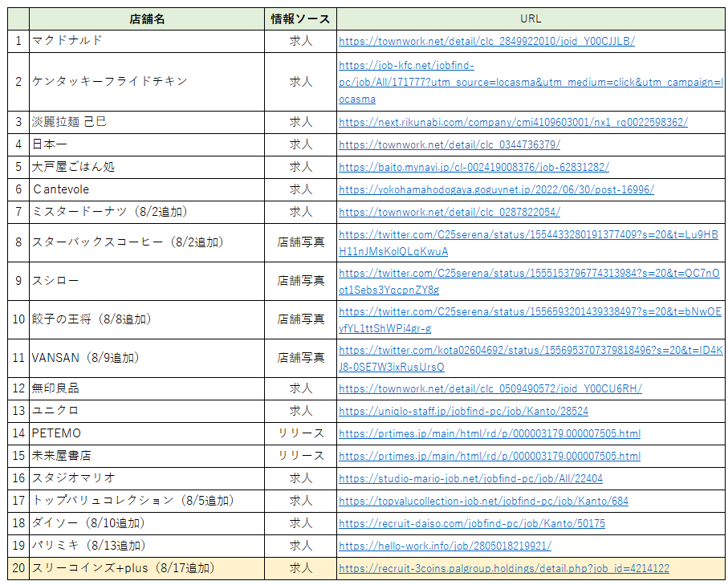Click row number 17 beside トップバリュコレクション
The height and width of the screenshot is (585, 728).
18,502
